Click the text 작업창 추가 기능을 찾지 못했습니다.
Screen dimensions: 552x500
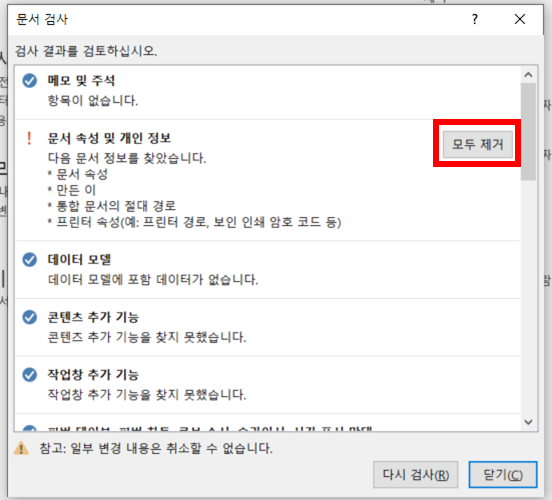coord(147,395)
